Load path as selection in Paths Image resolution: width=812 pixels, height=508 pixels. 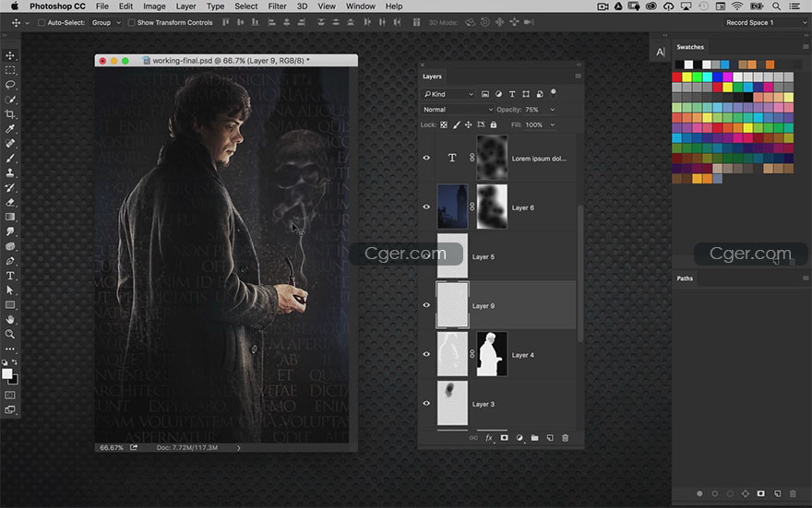pos(730,493)
